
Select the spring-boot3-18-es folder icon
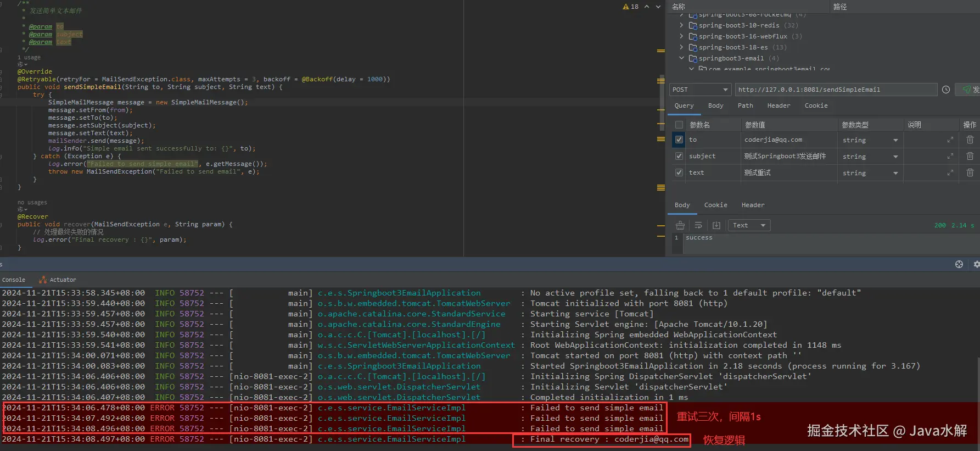coord(693,47)
